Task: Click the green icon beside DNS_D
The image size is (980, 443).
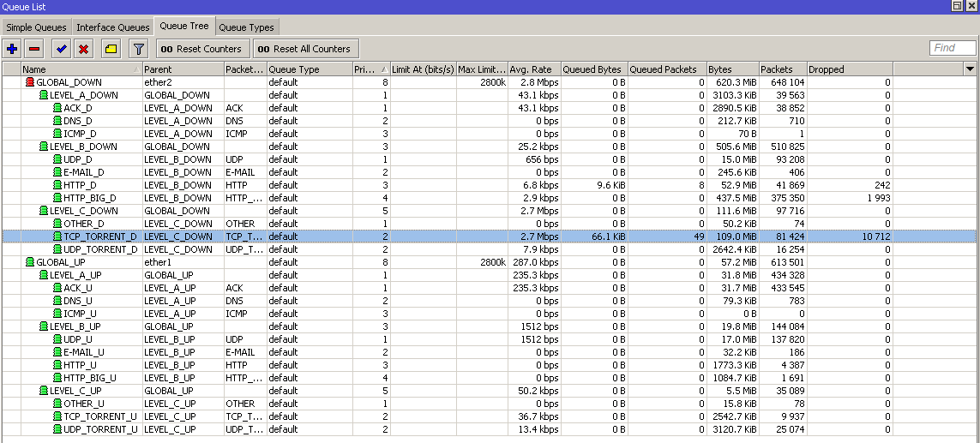Action: (x=57, y=121)
